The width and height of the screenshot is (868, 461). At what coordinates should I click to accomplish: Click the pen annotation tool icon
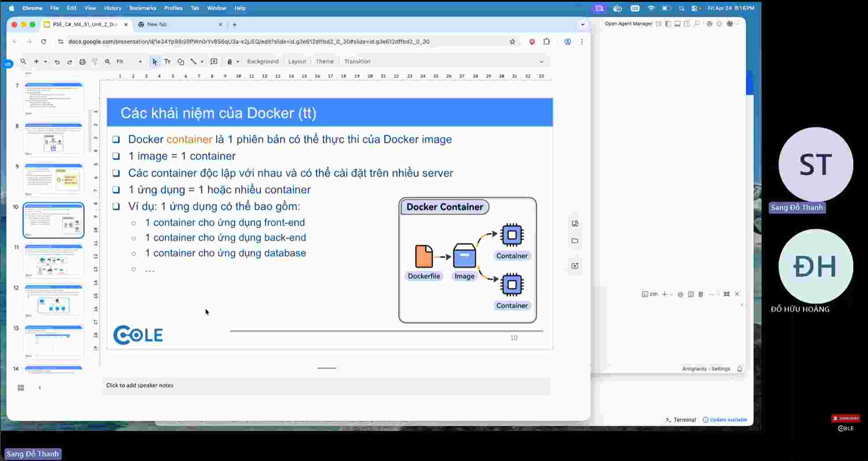point(230,62)
